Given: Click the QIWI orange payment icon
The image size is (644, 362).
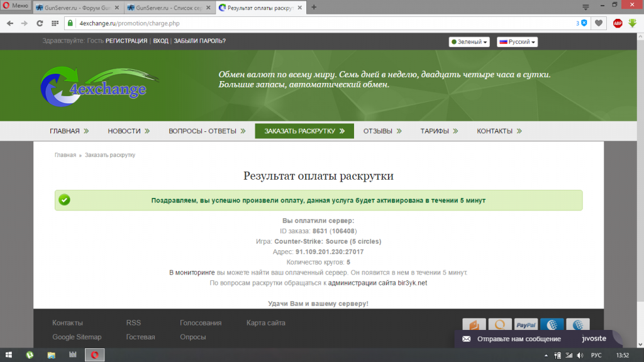Looking at the screenshot, I should [x=500, y=325].
